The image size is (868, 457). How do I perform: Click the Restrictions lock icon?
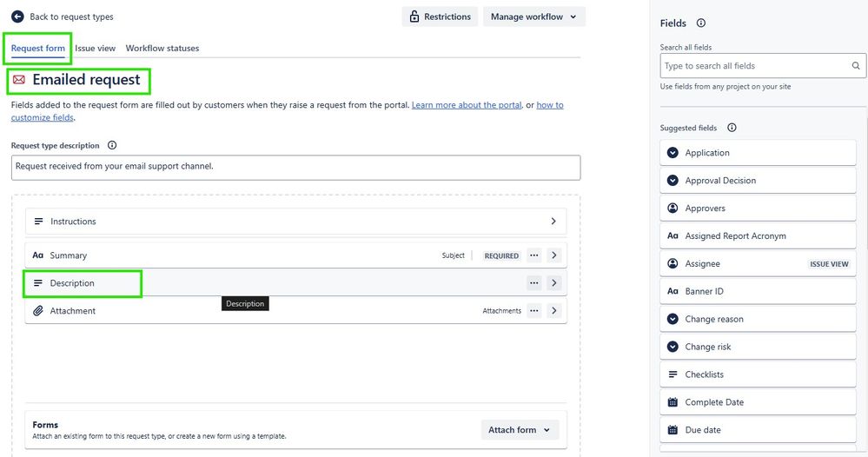coord(414,17)
